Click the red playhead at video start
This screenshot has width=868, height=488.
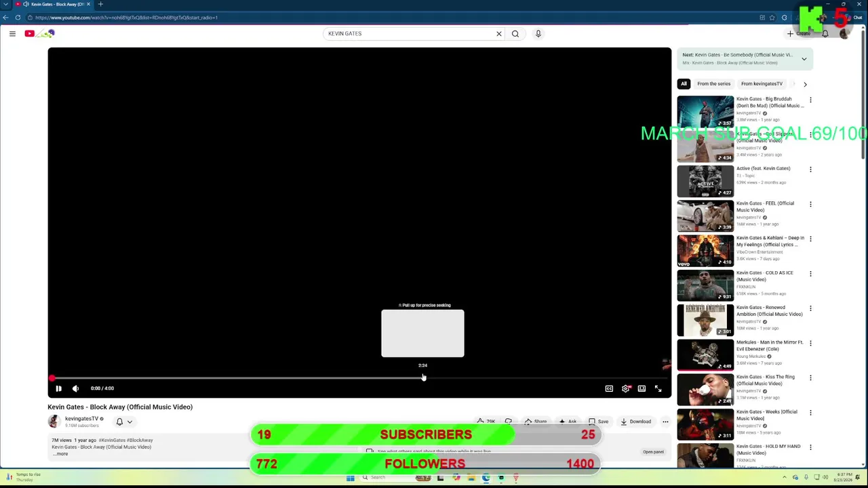[x=52, y=378]
